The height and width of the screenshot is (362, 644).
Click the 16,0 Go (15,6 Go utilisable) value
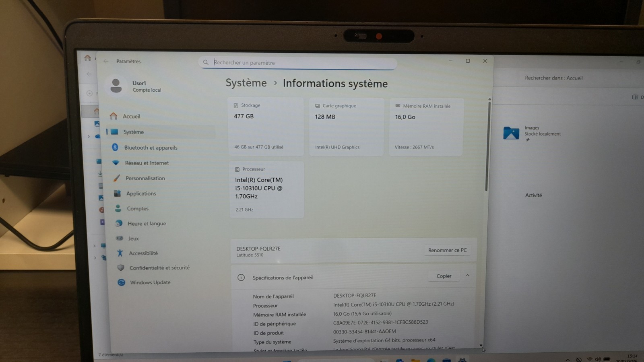point(362,313)
